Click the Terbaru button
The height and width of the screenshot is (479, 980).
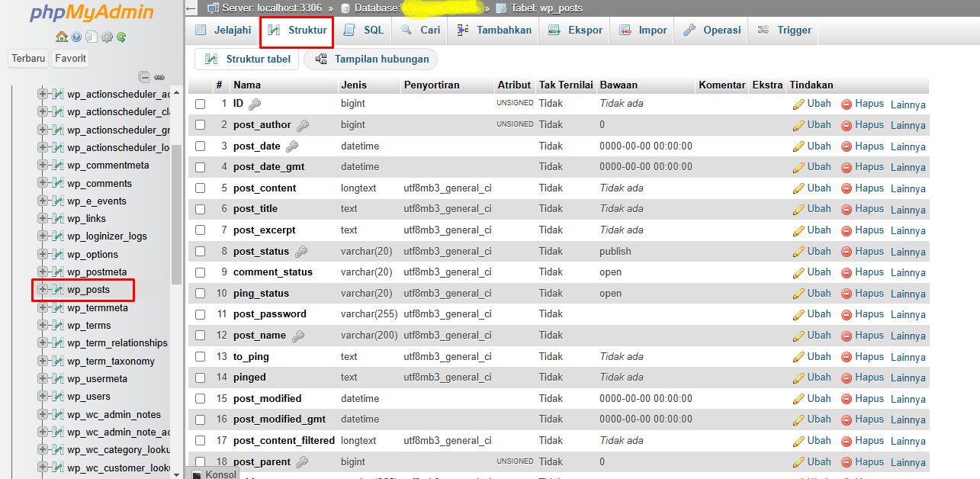pyautogui.click(x=29, y=58)
